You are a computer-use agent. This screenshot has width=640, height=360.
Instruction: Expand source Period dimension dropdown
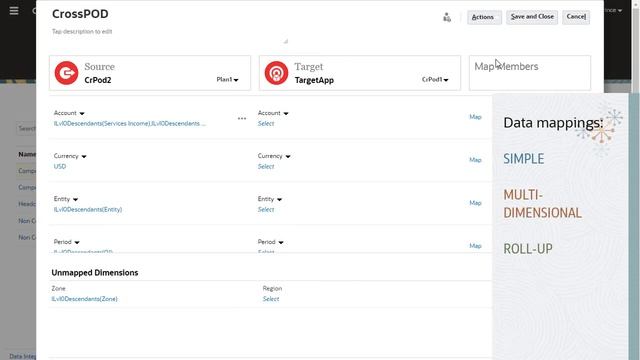tap(77, 242)
